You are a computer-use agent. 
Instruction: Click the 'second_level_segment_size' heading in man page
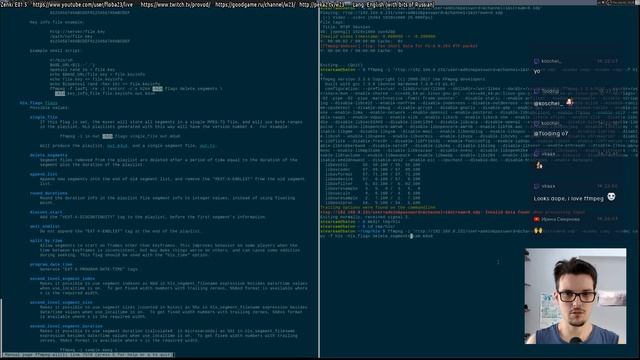click(x=61, y=302)
